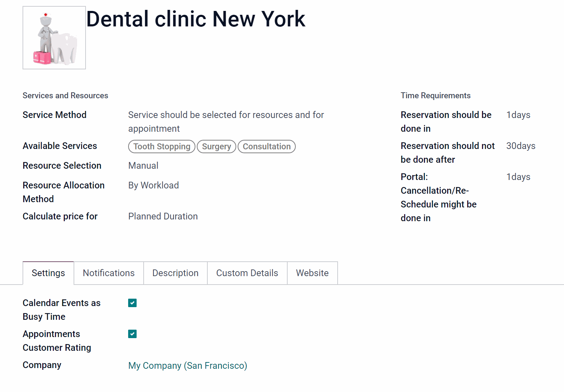Image resolution: width=564 pixels, height=392 pixels.
Task: Switch to the Notifications tab
Action: tap(109, 273)
